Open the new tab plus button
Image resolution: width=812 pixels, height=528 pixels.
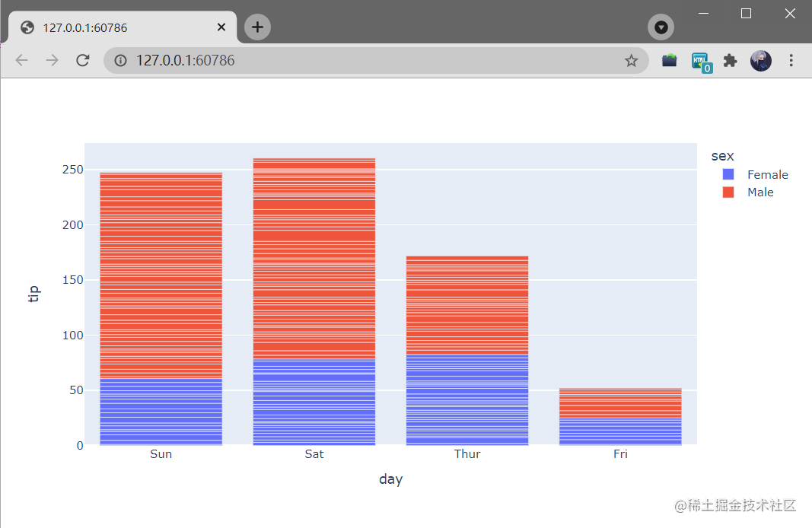257,27
